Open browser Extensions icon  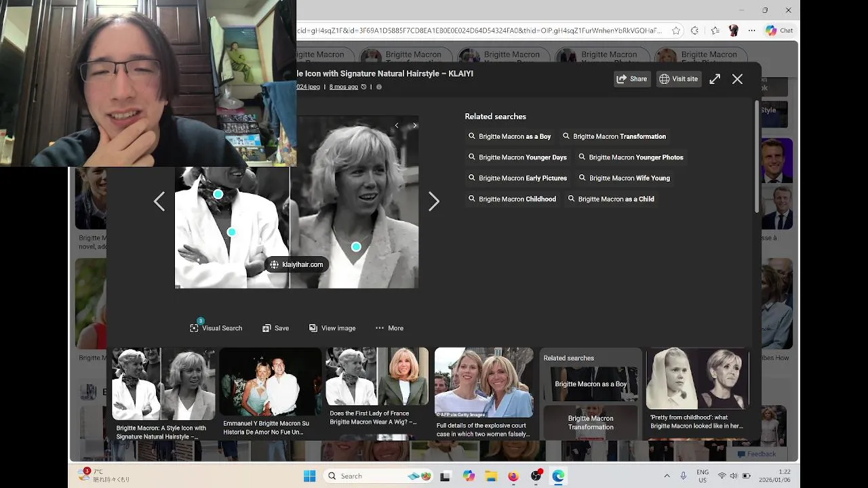(x=694, y=30)
